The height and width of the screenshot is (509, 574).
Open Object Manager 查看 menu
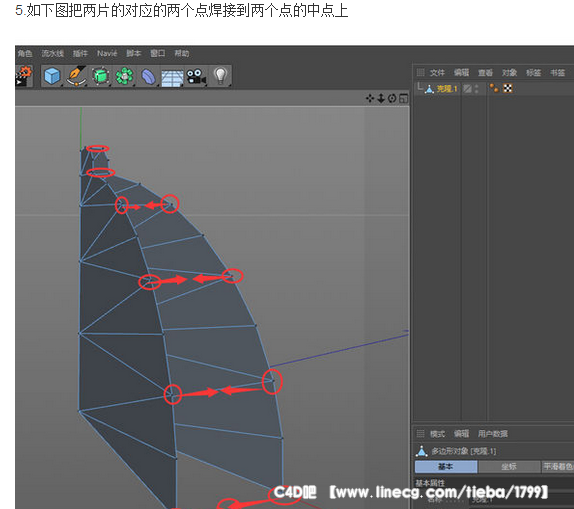[x=485, y=73]
